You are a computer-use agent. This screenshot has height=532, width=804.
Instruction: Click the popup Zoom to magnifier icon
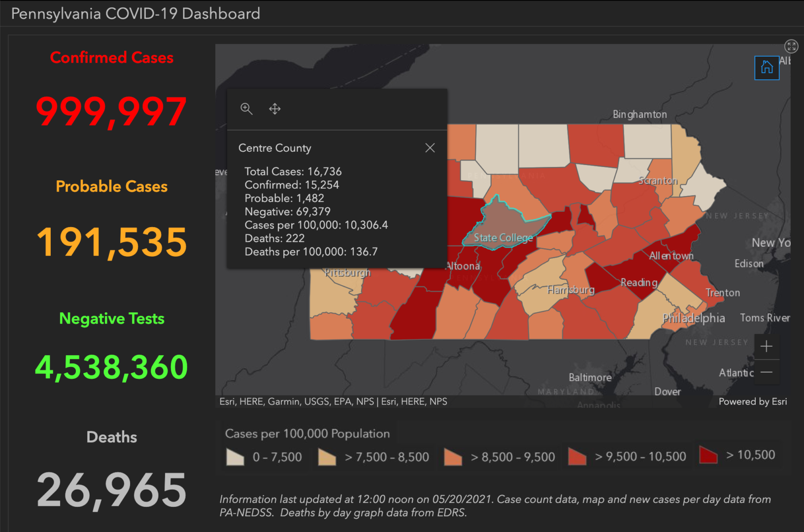point(246,109)
